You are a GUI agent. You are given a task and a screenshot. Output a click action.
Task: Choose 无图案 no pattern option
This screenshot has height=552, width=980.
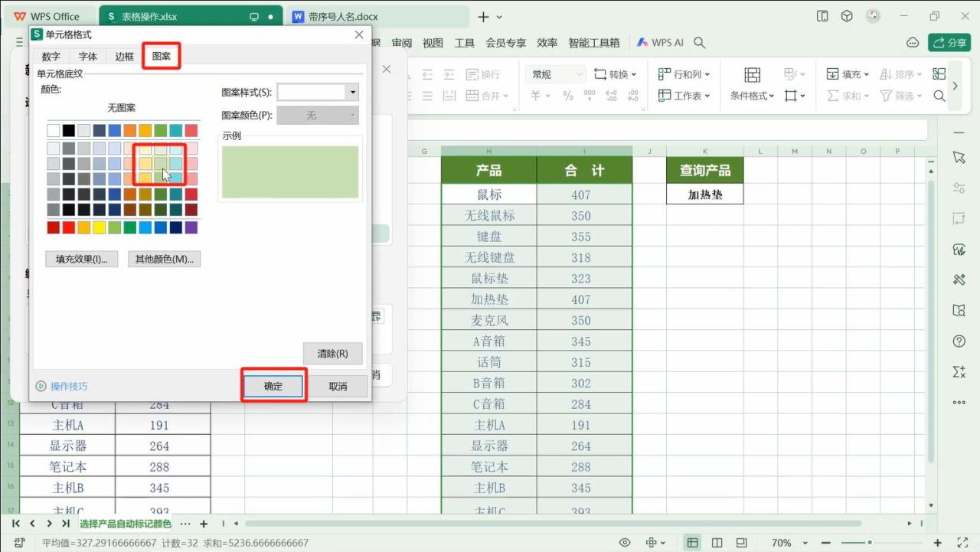point(122,108)
